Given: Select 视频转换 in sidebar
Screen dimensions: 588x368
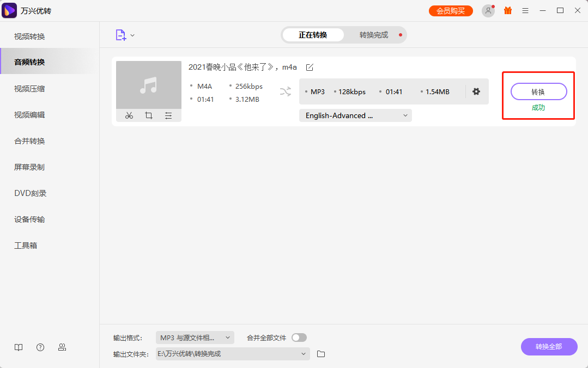Looking at the screenshot, I should pos(29,36).
